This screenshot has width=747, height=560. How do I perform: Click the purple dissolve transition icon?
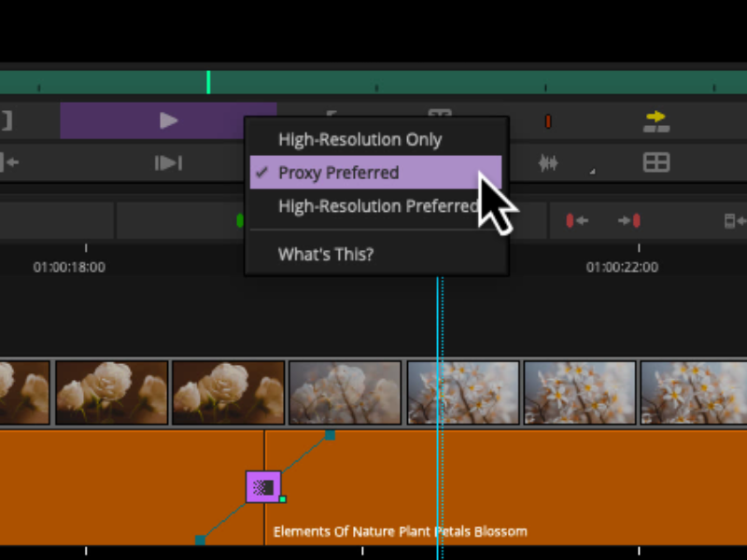click(x=263, y=486)
